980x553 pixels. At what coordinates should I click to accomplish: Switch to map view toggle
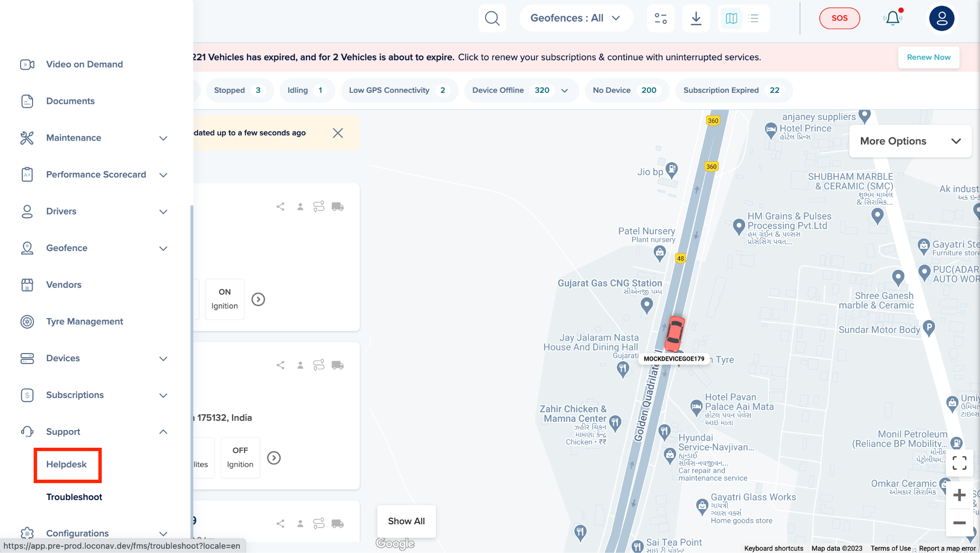click(x=731, y=18)
